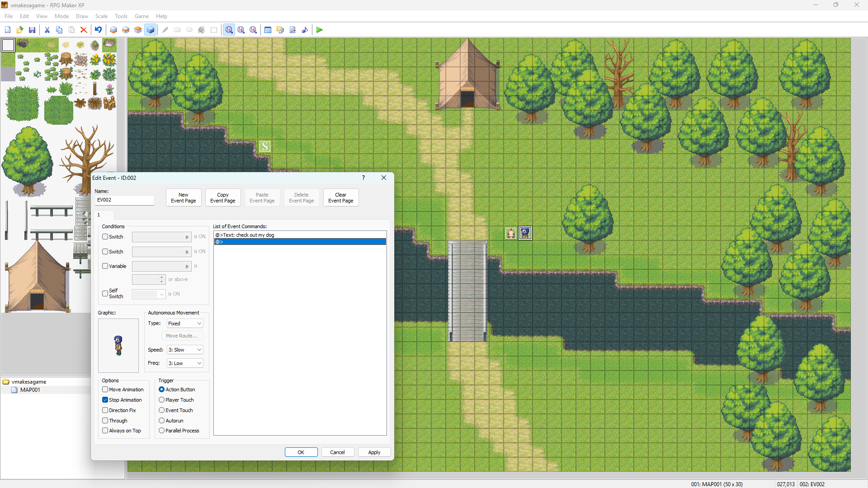Set zoom scale to 1/4

253,30
